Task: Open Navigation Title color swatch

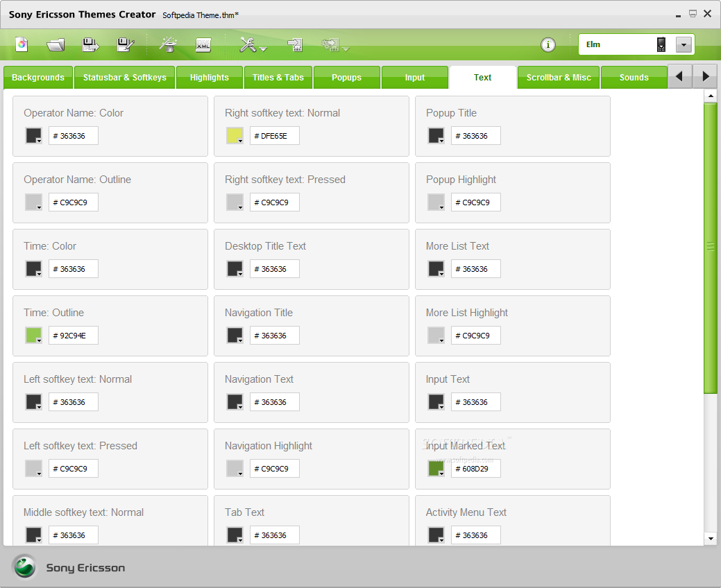Action: click(x=235, y=336)
